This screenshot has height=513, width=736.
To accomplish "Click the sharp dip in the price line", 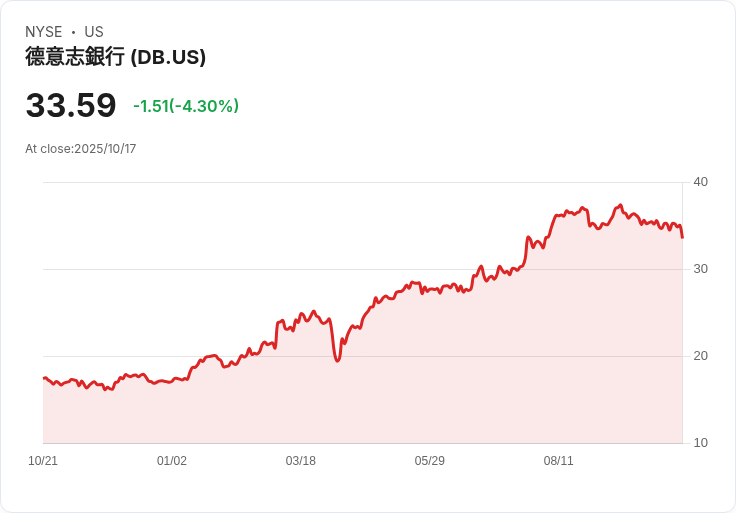I will click(x=338, y=359).
